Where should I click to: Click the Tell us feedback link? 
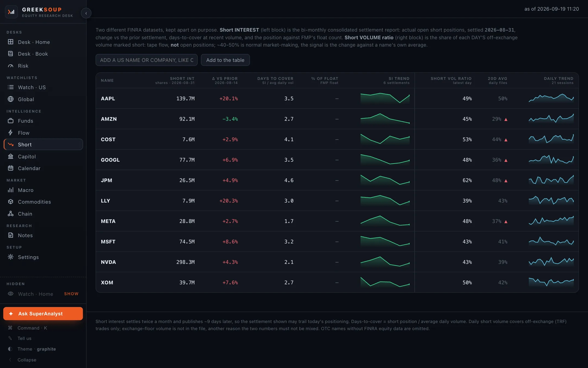pos(24,338)
